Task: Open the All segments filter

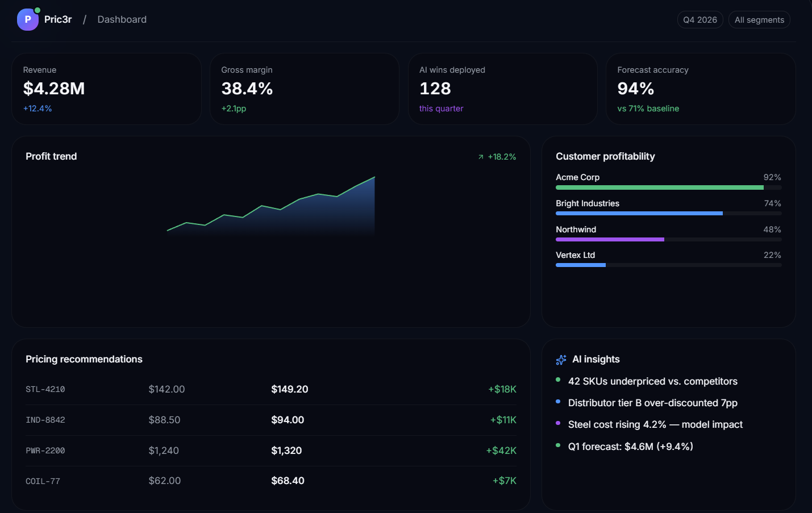Action: (759, 20)
